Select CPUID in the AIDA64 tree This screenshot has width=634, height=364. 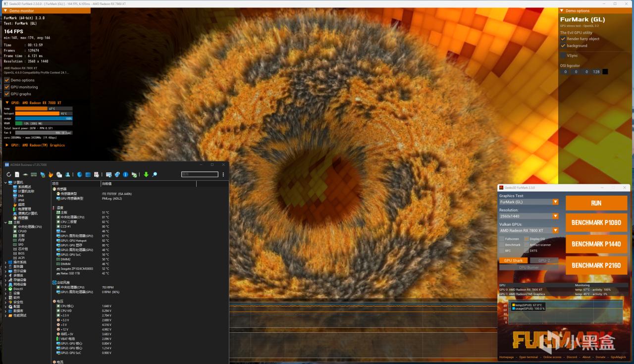point(22,231)
